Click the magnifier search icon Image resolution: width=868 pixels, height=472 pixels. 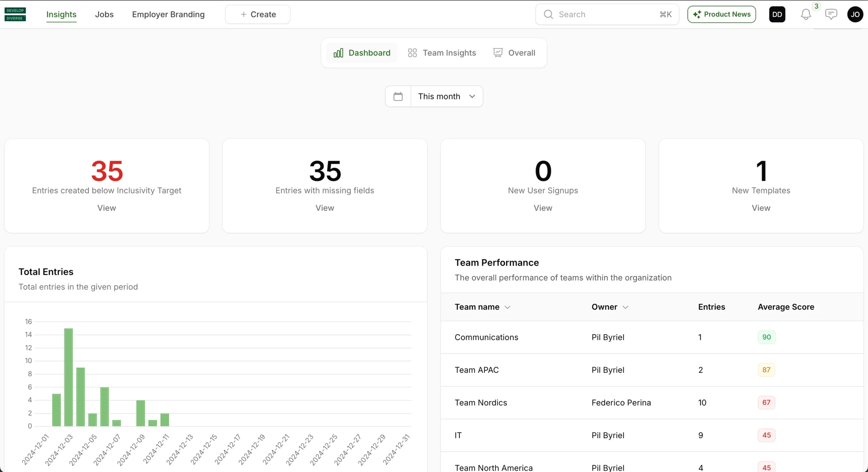548,14
